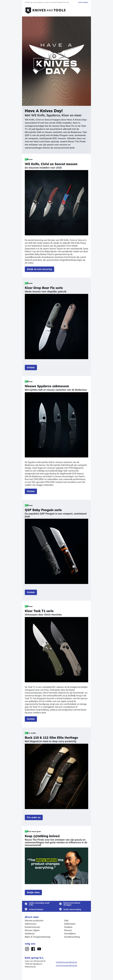This screenshot has height=980, width=113.
Task: Open the Sale footer link
Action: point(66,921)
